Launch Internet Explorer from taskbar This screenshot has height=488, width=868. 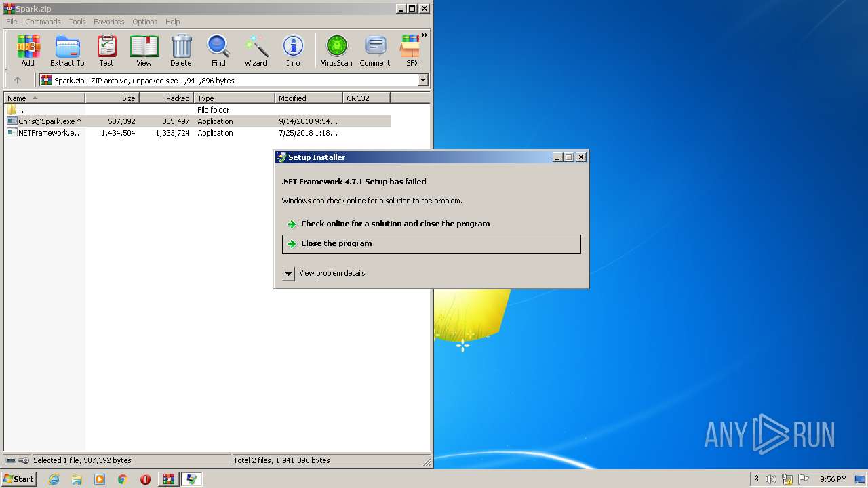54,479
